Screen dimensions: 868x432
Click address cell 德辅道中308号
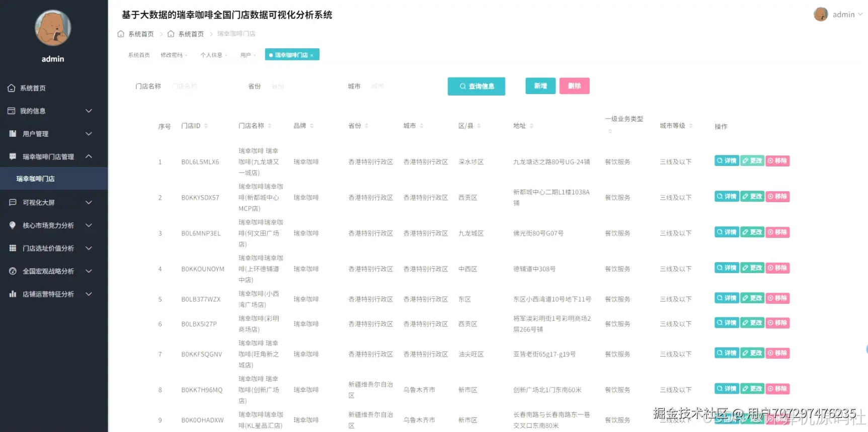(534, 269)
